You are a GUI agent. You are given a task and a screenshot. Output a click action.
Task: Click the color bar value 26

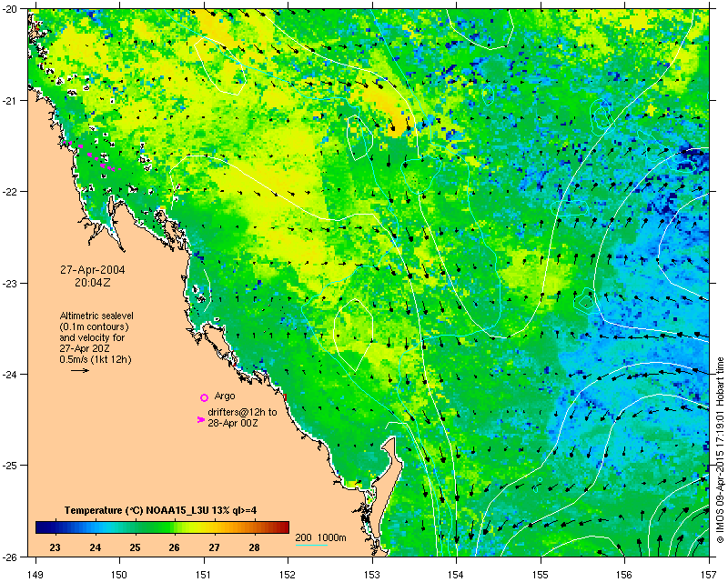tap(174, 547)
